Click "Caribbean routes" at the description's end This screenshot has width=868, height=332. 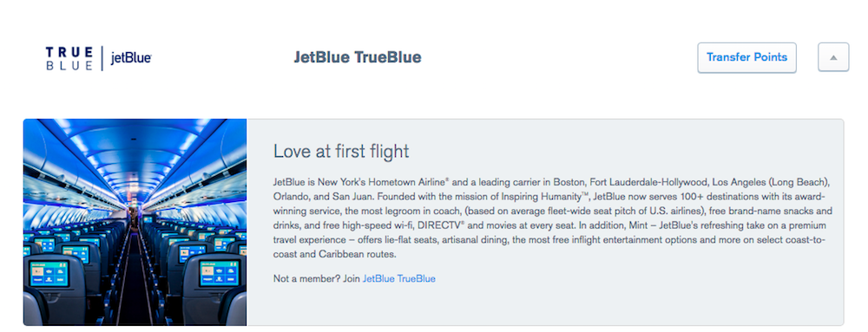tap(358, 255)
